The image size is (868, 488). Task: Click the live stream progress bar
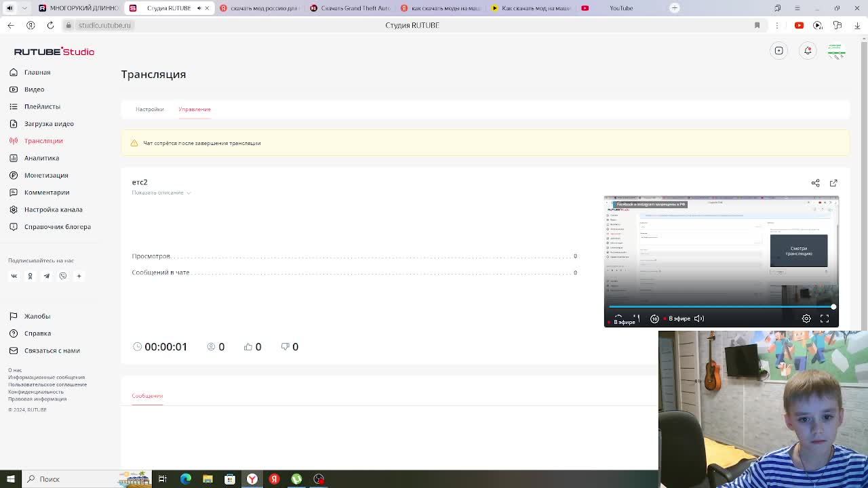click(722, 307)
